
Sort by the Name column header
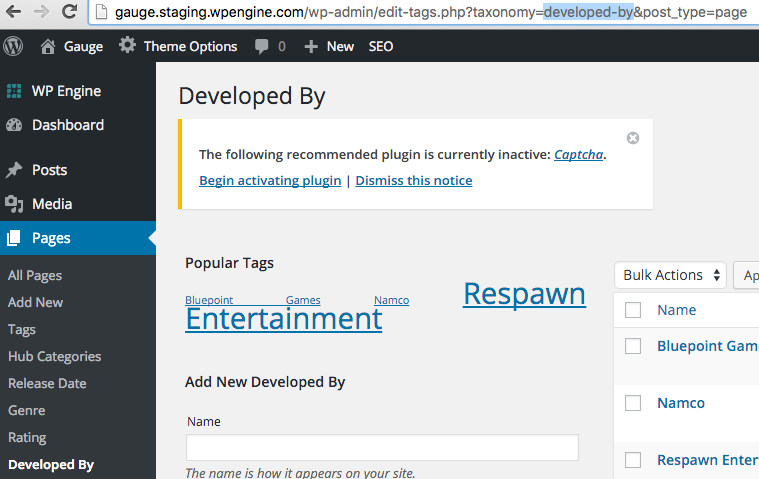[x=677, y=310]
